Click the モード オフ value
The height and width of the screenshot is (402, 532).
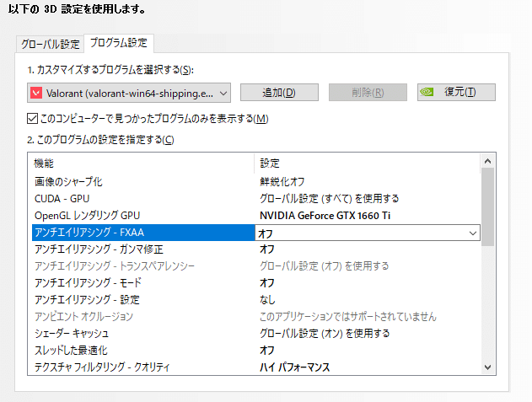point(267,283)
